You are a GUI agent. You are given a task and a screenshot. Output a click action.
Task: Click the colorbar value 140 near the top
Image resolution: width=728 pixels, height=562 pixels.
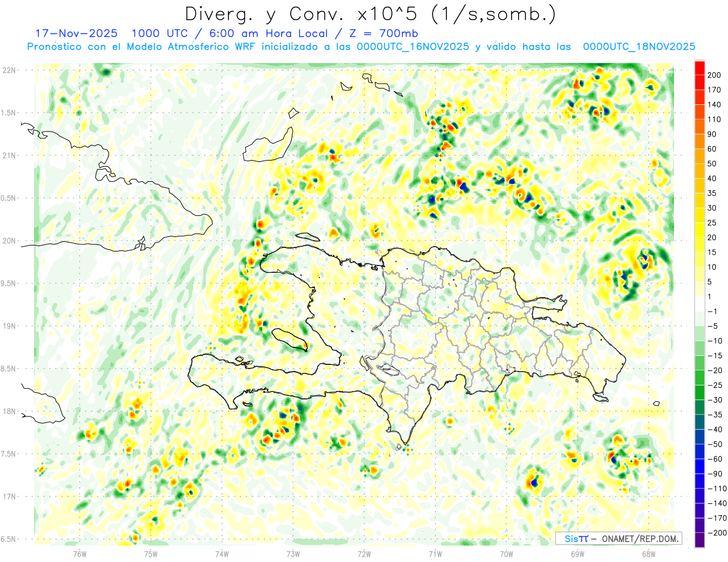click(x=715, y=104)
